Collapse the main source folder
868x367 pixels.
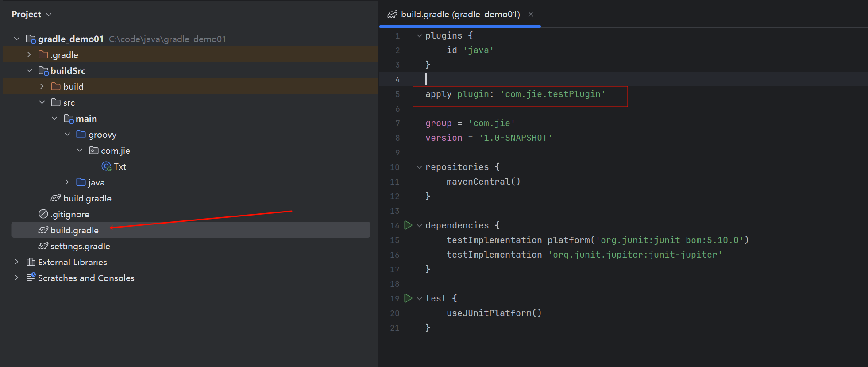coord(54,119)
